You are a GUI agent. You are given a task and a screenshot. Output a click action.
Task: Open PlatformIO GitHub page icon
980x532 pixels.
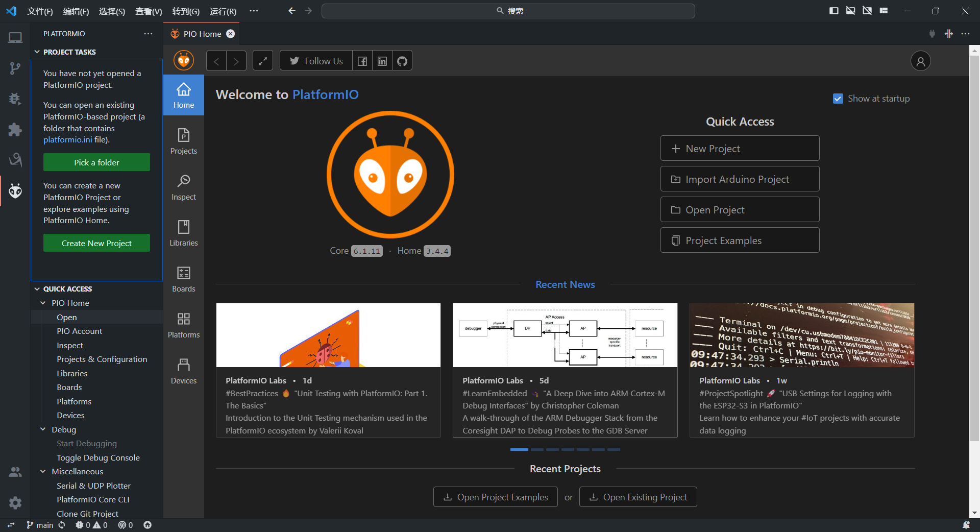pos(402,61)
